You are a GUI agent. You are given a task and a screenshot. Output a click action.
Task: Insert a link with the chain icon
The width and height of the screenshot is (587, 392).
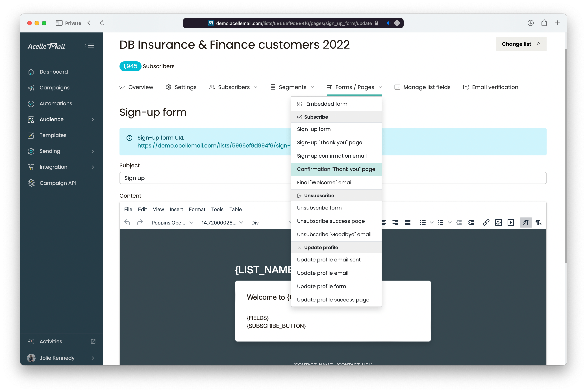tap(486, 223)
